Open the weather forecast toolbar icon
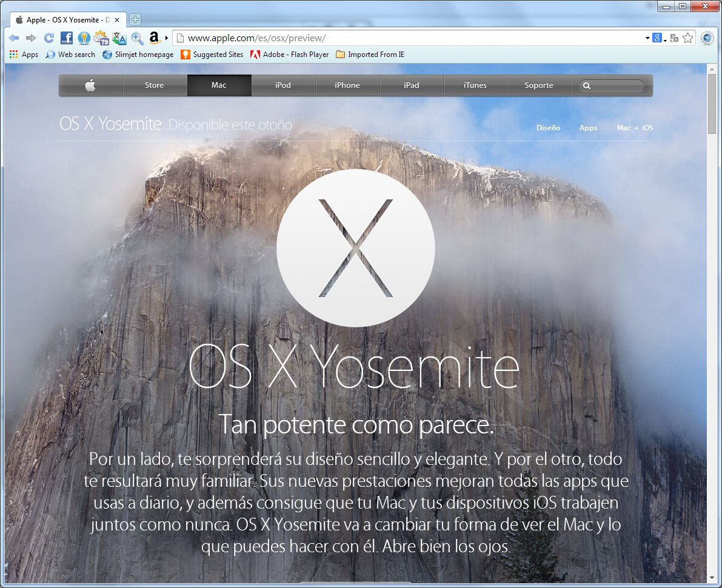 click(101, 38)
